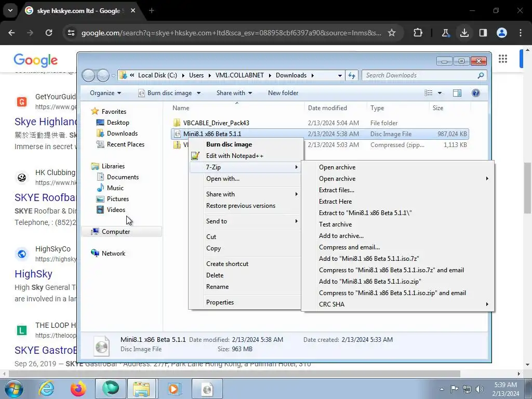Click Users in address breadcrumb
The image size is (532, 399).
(x=196, y=75)
